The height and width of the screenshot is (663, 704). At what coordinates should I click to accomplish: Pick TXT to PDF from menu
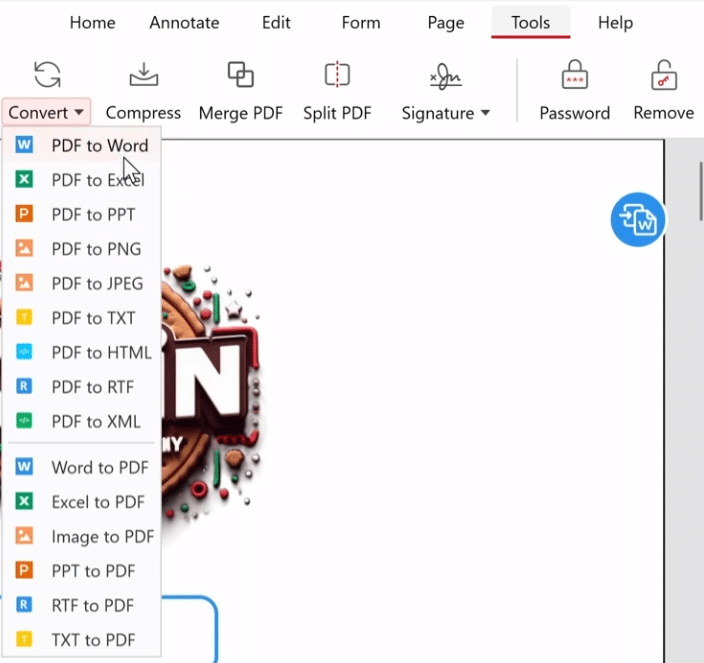[82, 640]
